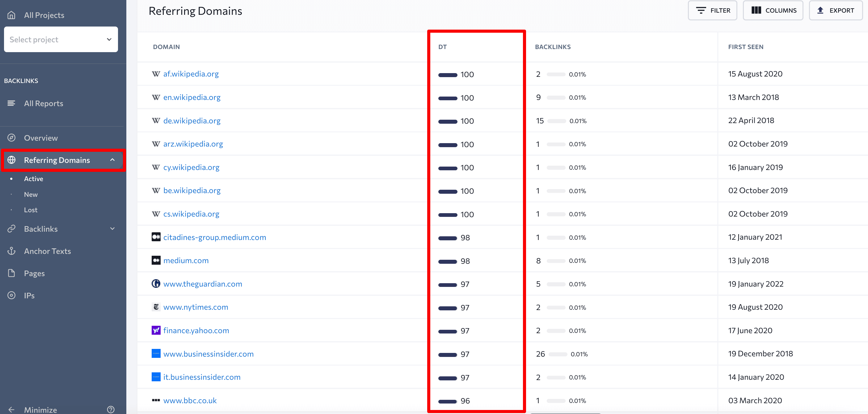Screen dimensions: 868x414
Task: Click the All Reports menu item
Action: coord(43,103)
